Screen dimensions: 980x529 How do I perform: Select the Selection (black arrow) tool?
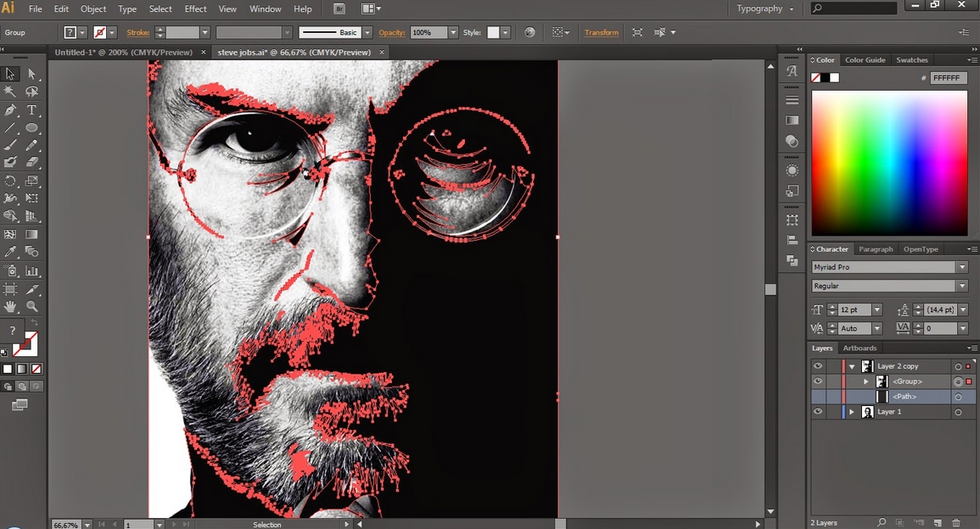10,74
